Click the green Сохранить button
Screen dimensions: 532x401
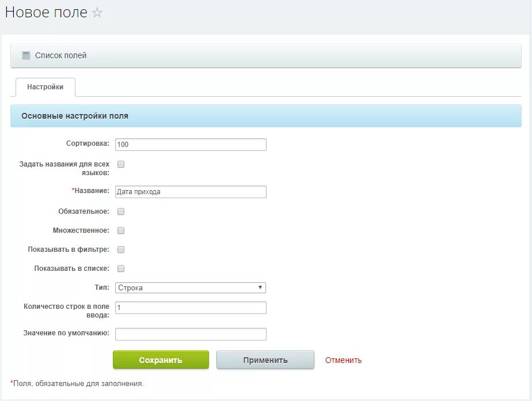point(161,360)
